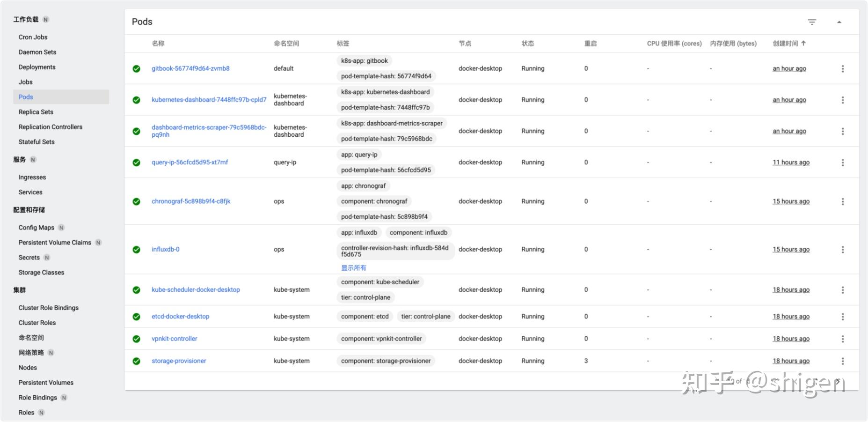Open actions menu for influxdb-0 pod
The image size is (868, 422).
(842, 250)
